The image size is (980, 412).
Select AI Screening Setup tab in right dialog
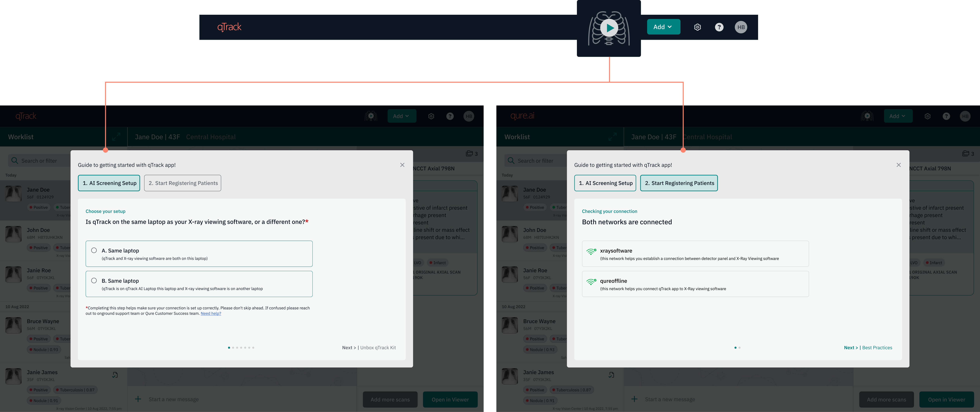pyautogui.click(x=605, y=183)
